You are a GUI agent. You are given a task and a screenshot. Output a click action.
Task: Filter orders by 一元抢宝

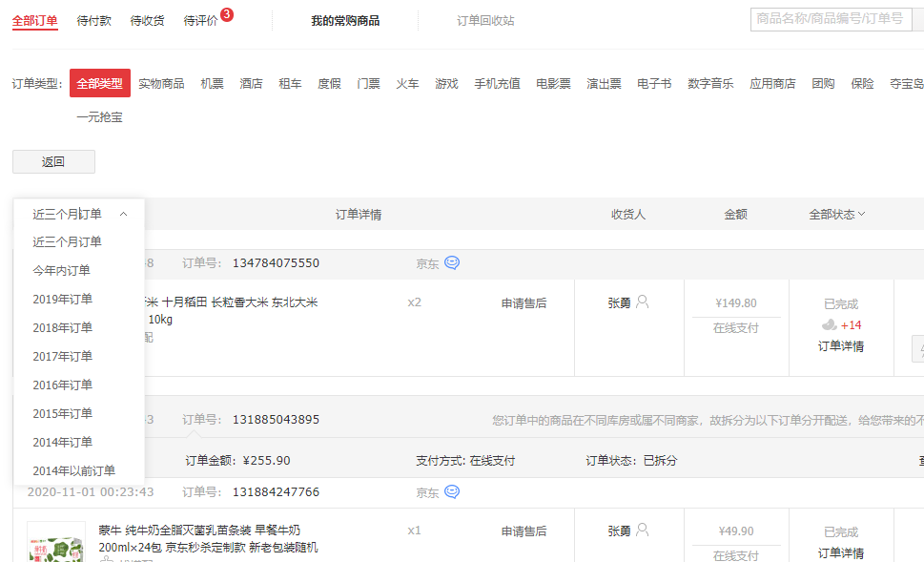pos(99,116)
